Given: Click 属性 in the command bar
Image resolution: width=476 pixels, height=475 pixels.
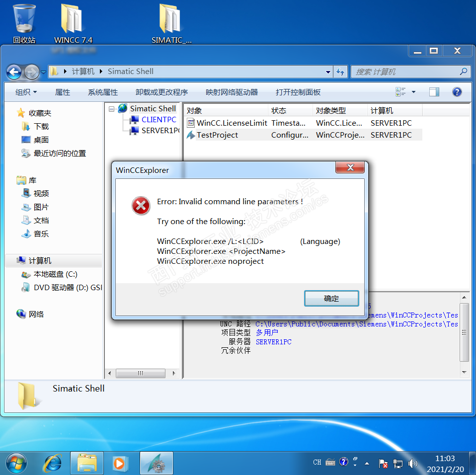Looking at the screenshot, I should [x=63, y=92].
